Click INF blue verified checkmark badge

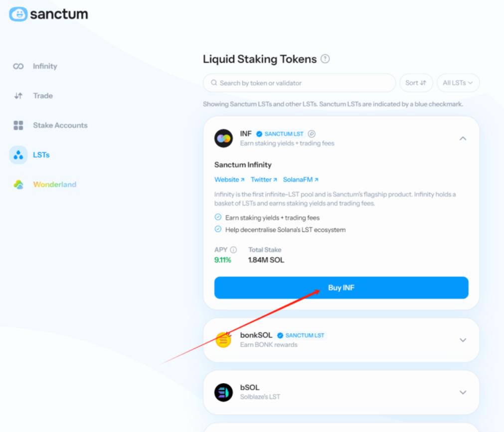(259, 134)
